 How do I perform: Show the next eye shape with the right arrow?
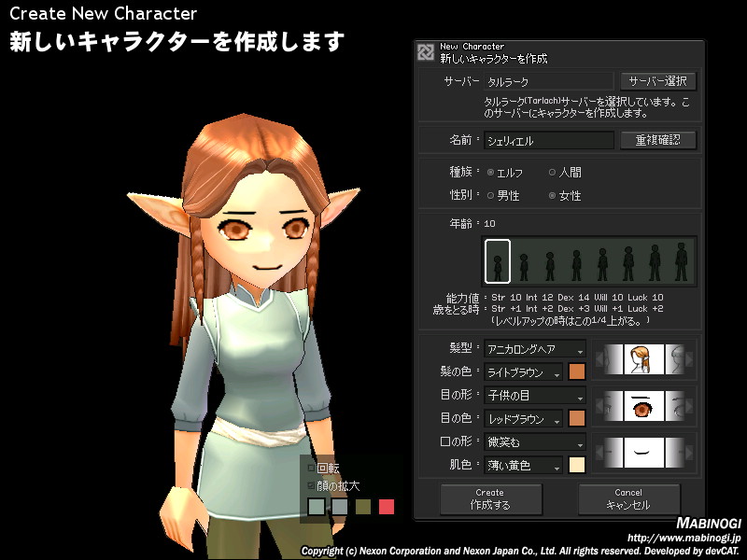[x=689, y=406]
